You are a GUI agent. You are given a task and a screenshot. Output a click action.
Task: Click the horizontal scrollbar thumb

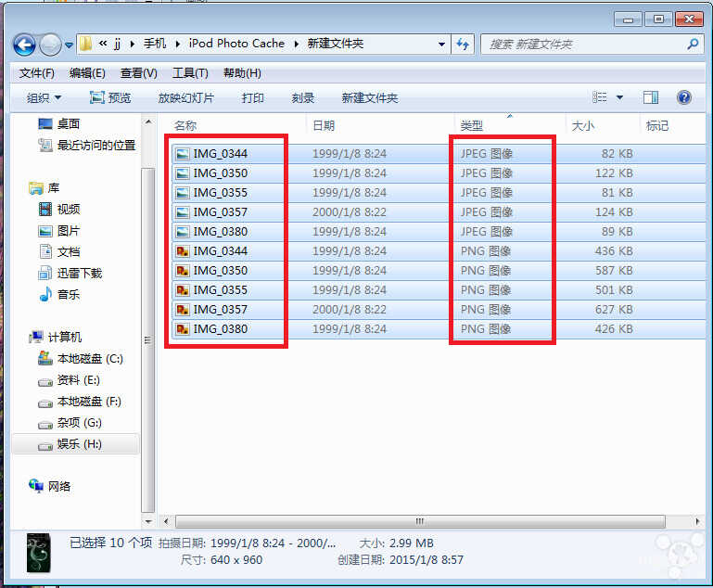point(420,521)
